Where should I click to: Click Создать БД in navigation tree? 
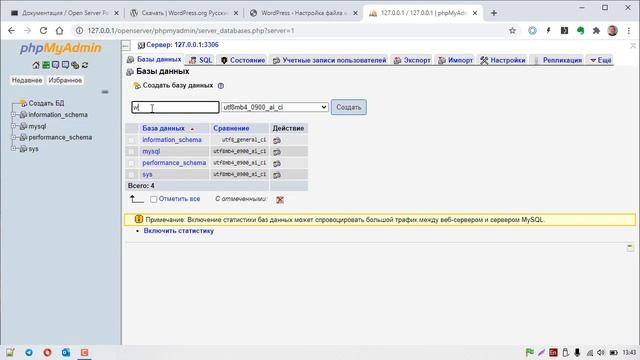coord(46,103)
